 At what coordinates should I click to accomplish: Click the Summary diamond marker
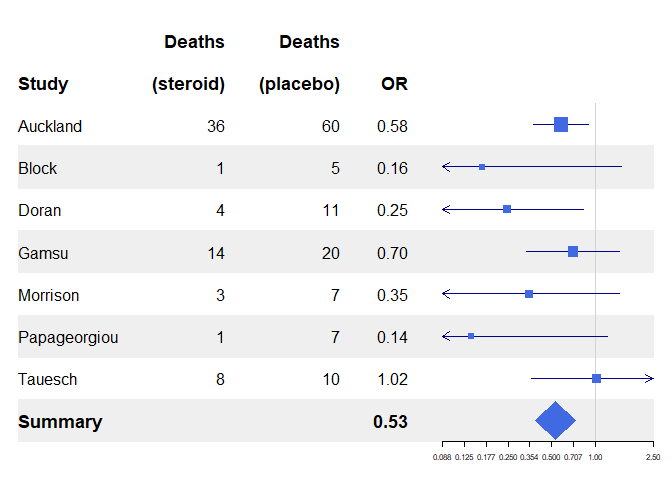[555, 420]
